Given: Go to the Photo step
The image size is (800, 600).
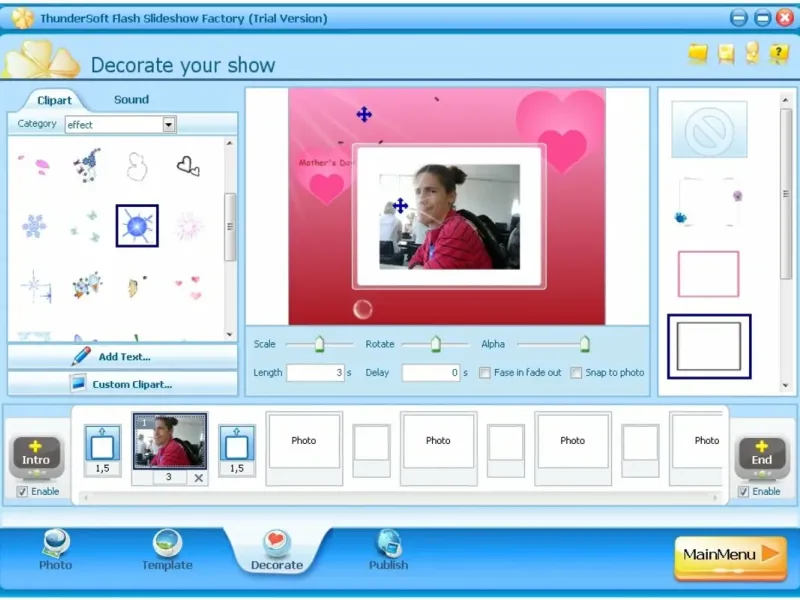Looking at the screenshot, I should [56, 549].
